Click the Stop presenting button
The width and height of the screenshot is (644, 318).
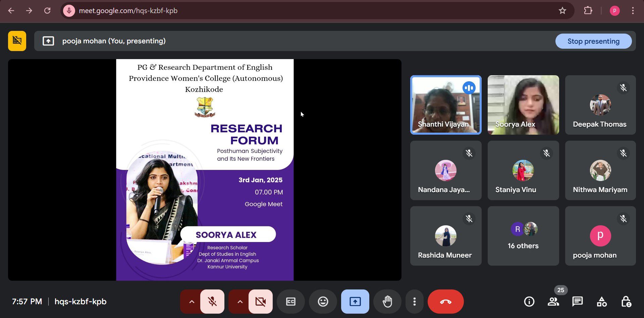(x=593, y=41)
